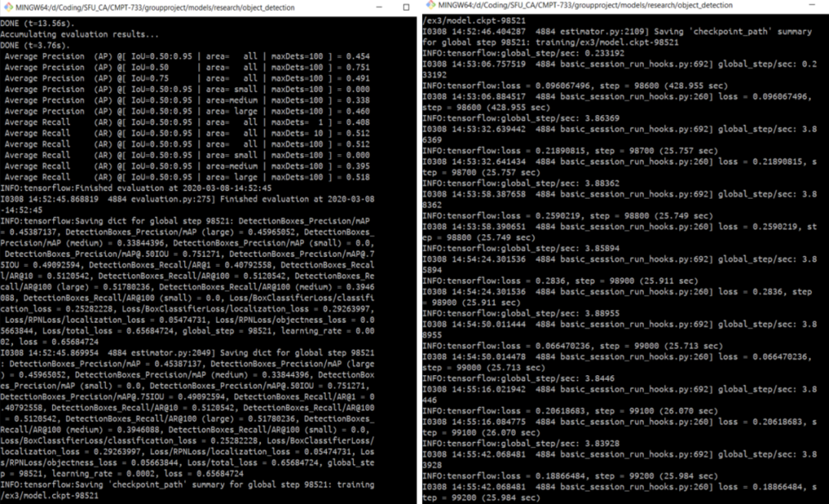This screenshot has width=829, height=504.
Task: Click the loss 0.096067496 step 98600 INFO line
Action: (575, 86)
